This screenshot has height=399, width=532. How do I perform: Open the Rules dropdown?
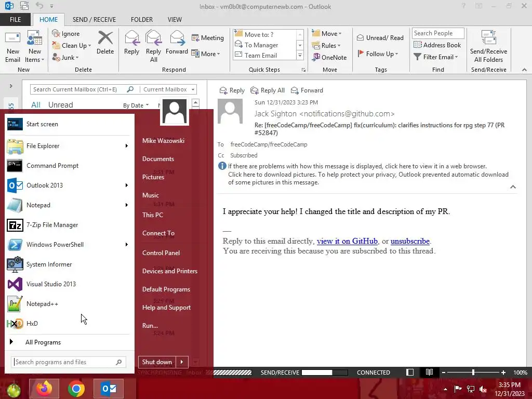click(326, 46)
